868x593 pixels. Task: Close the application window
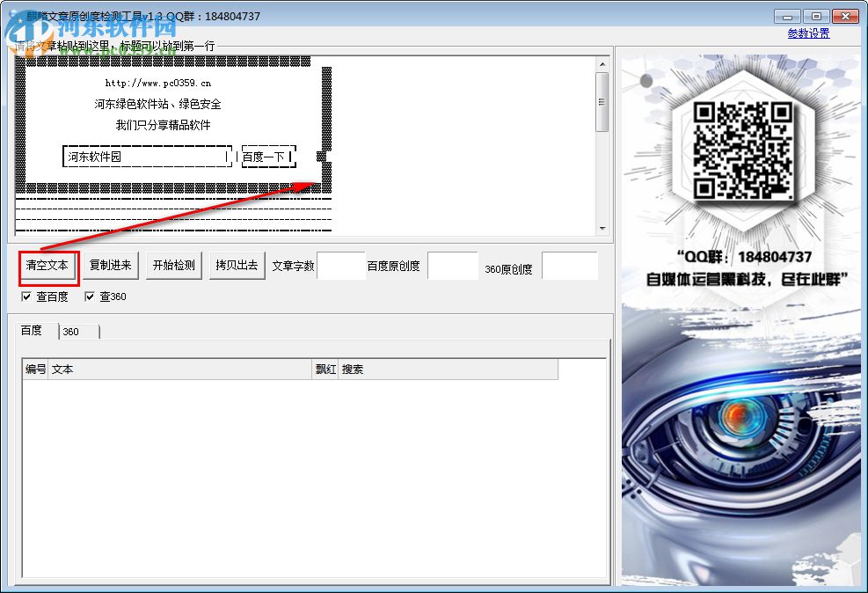click(845, 17)
